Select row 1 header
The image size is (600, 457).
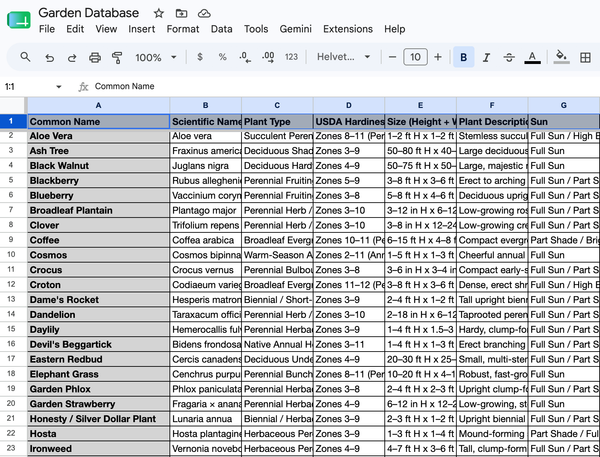tap(11, 121)
